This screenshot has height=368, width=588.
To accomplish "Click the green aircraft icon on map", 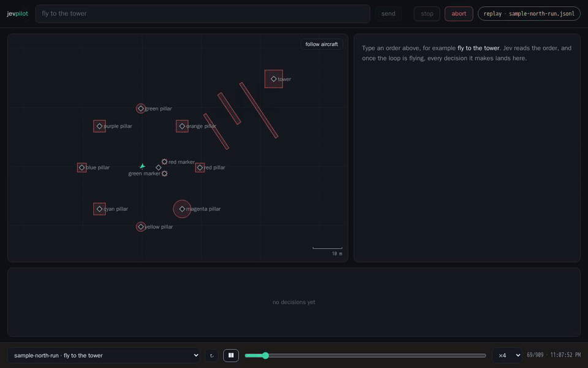I will (142, 166).
